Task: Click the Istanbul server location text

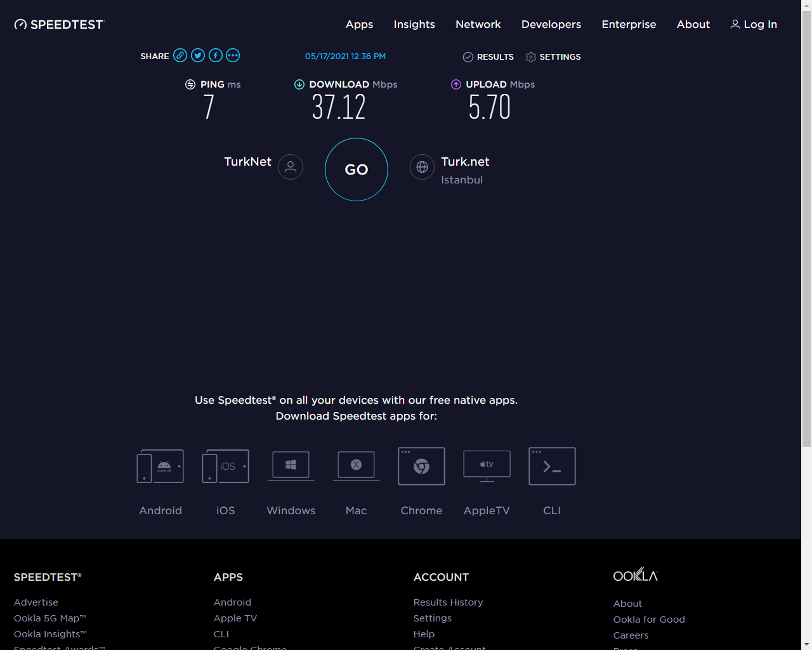Action: tap(462, 180)
